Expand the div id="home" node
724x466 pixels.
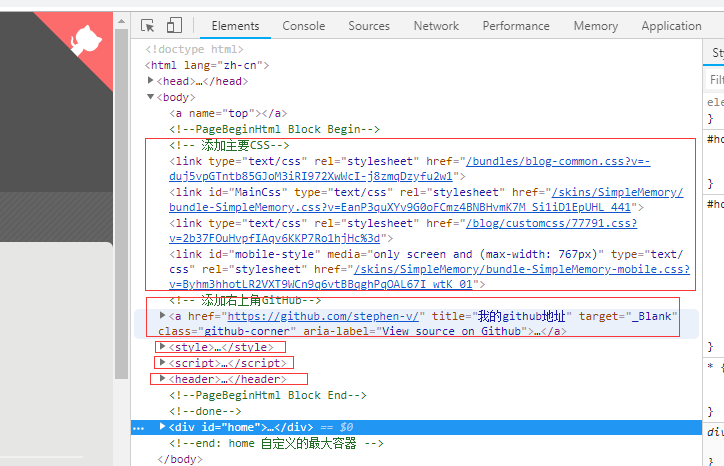click(163, 426)
